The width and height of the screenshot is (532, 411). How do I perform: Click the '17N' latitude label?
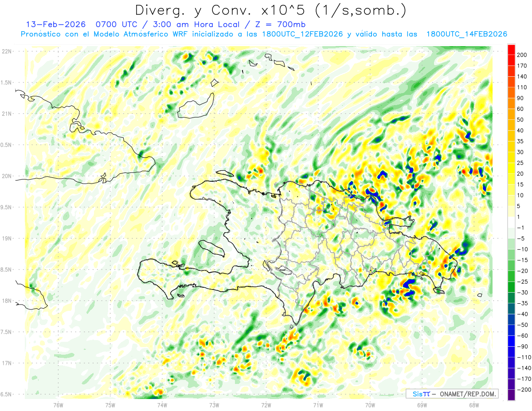(8, 363)
